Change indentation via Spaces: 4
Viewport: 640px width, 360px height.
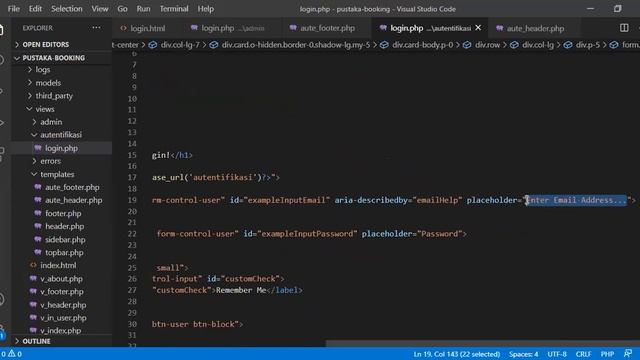523,354
